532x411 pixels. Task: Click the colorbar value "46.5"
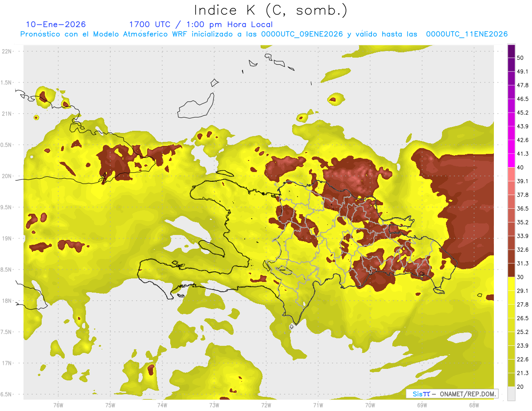pyautogui.click(x=523, y=99)
